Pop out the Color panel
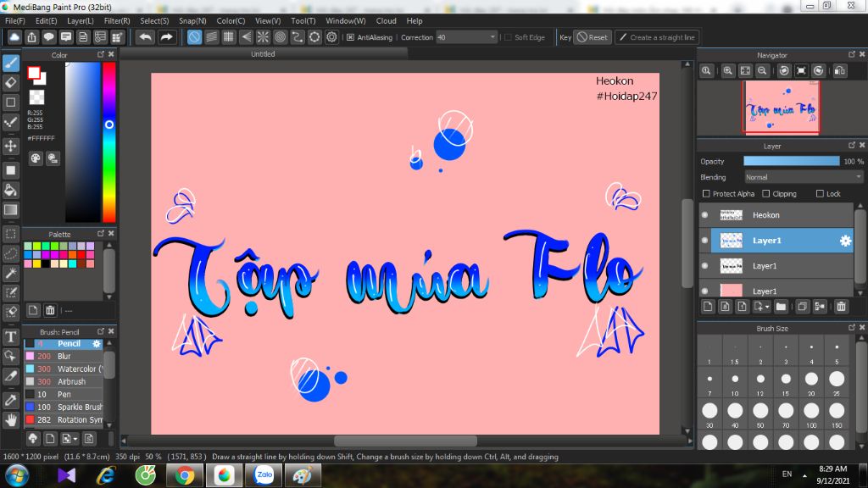Image resolution: width=868 pixels, height=488 pixels. click(x=101, y=54)
